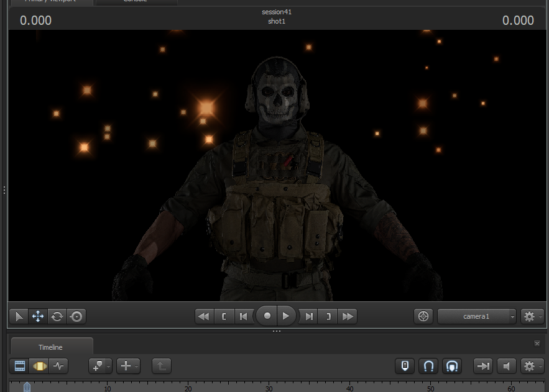549x392 pixels.
Task: Jump to shot end bracket button
Action: tap(328, 316)
